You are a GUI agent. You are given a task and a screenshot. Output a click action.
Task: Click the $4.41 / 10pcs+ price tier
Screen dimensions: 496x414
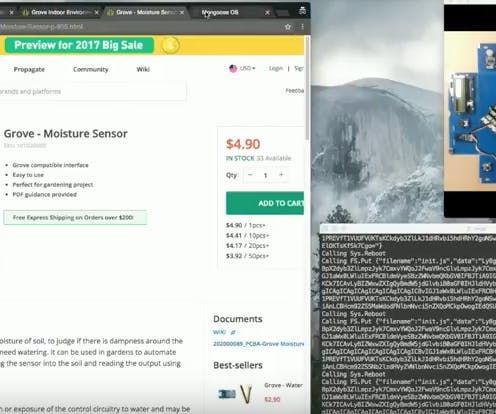(247, 236)
